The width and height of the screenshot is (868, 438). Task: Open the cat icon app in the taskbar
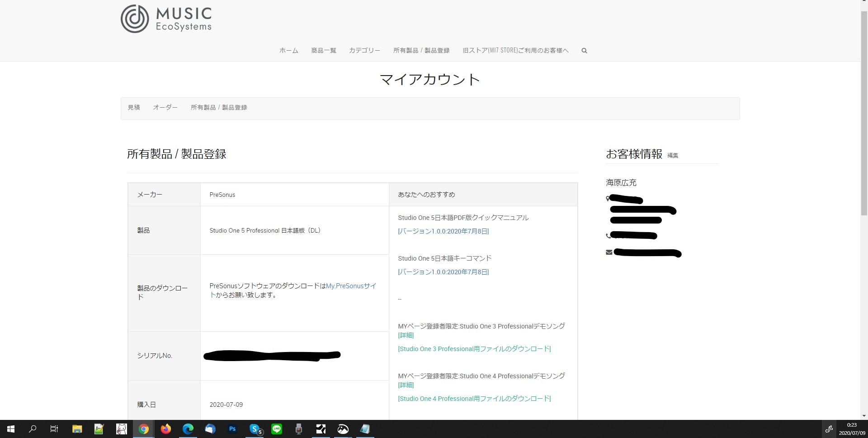(x=122, y=429)
